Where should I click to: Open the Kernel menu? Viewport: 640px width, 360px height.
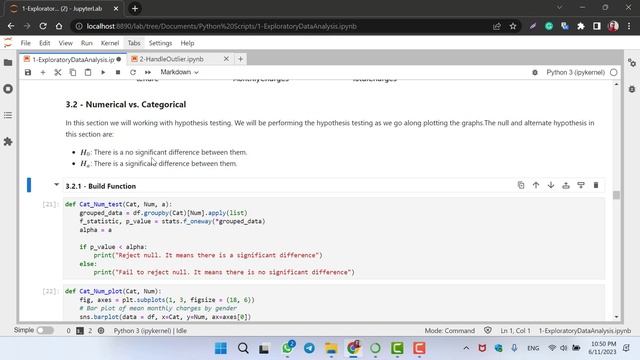click(110, 43)
